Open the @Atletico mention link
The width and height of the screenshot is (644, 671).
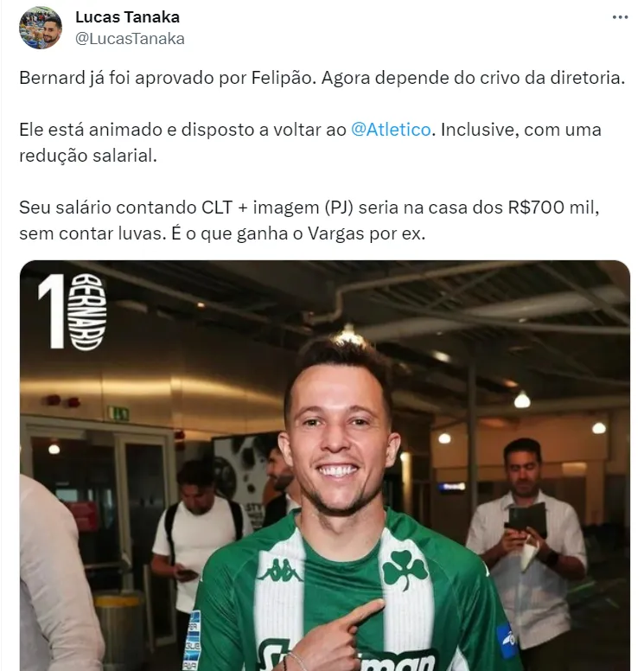coord(391,130)
